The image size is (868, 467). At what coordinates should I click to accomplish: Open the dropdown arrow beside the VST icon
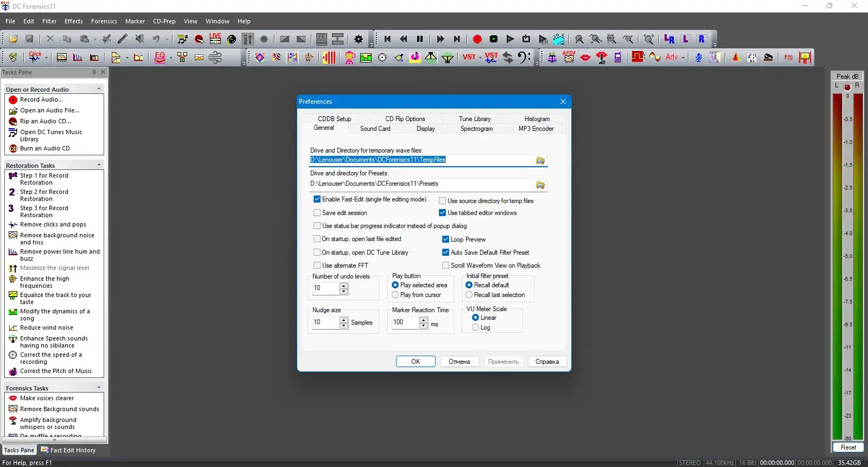pyautogui.click(x=480, y=58)
